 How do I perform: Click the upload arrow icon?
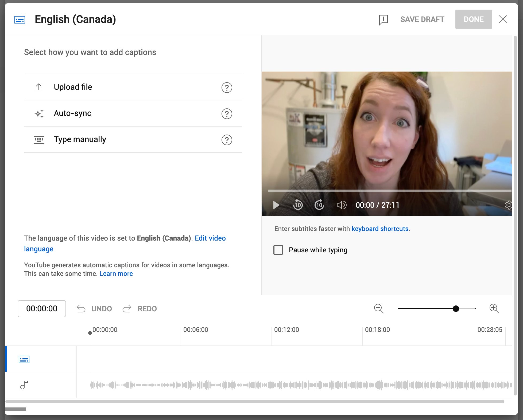click(39, 87)
